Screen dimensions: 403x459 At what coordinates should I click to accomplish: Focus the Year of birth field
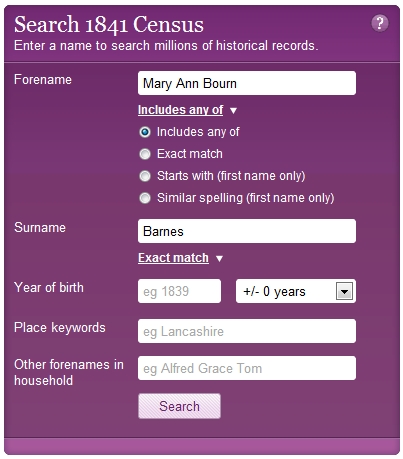point(179,291)
